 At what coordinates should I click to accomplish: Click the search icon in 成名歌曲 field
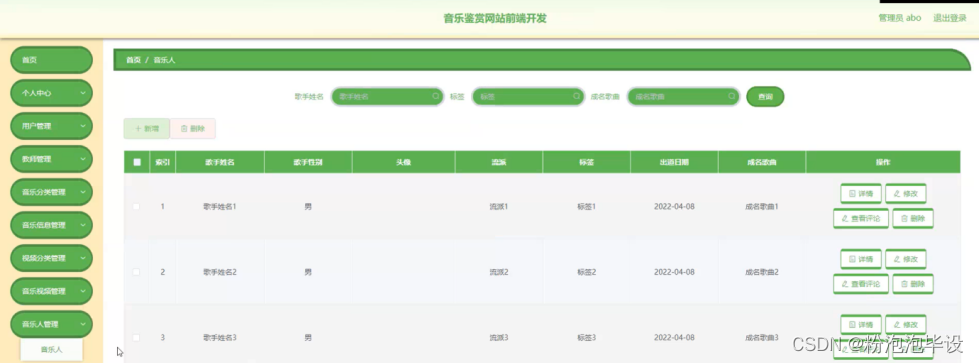[x=731, y=96]
